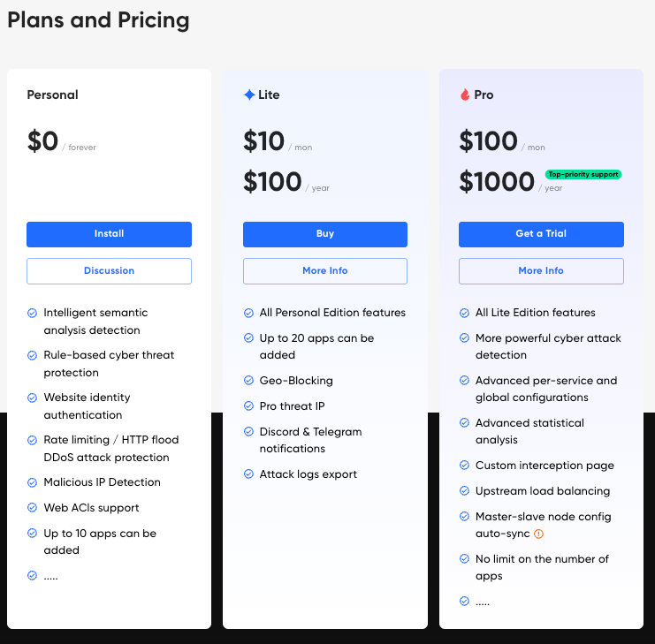Start Pro plan with Get a Trial
The width and height of the screenshot is (655, 644).
541,234
